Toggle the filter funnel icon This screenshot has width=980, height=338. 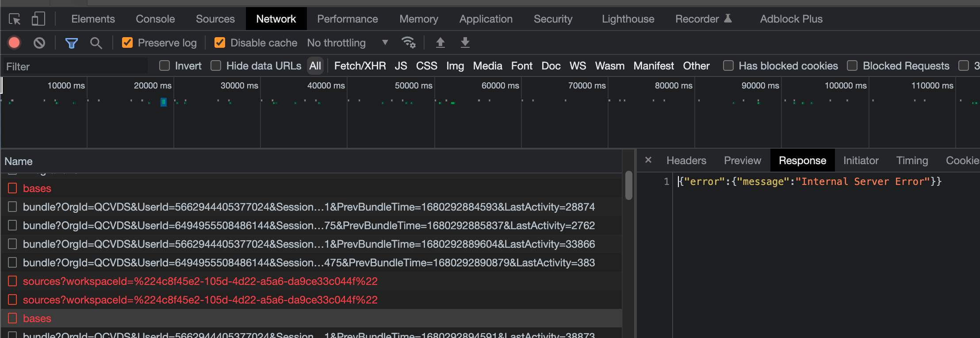pos(71,43)
